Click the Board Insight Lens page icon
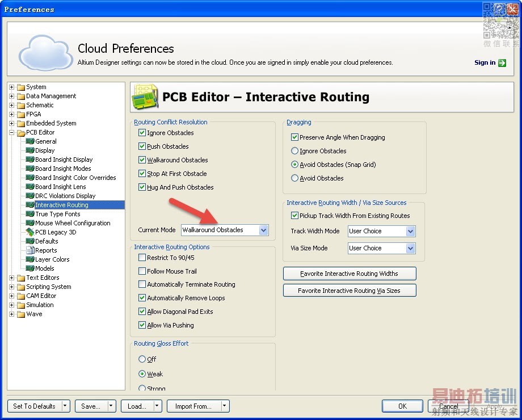This screenshot has width=522, height=420. (x=30, y=187)
